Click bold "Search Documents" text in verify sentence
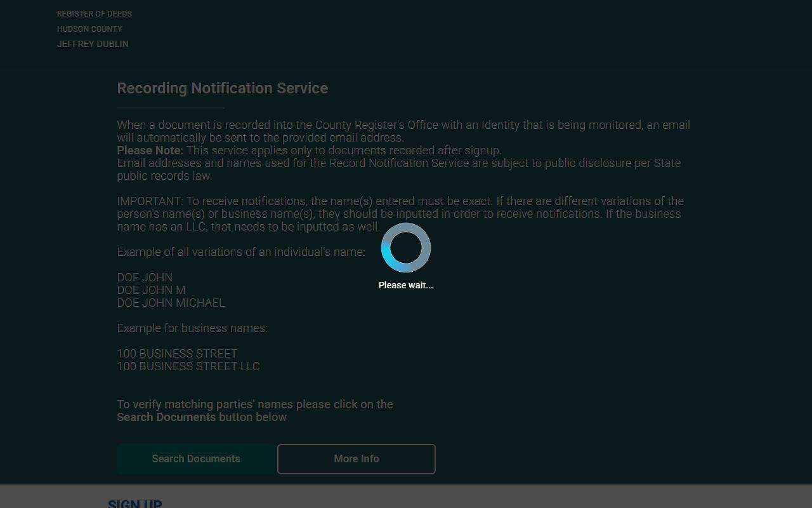This screenshot has width=812, height=508. tap(166, 417)
